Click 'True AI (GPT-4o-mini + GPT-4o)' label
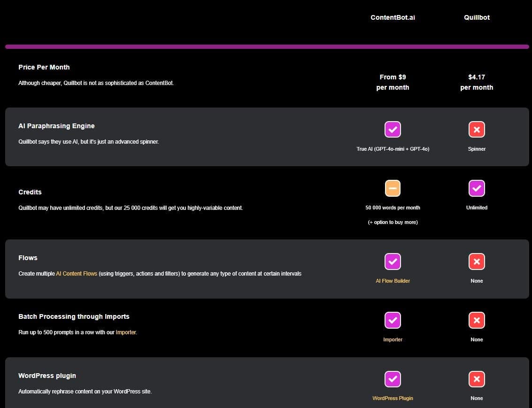This screenshot has width=532, height=408. 393,149
